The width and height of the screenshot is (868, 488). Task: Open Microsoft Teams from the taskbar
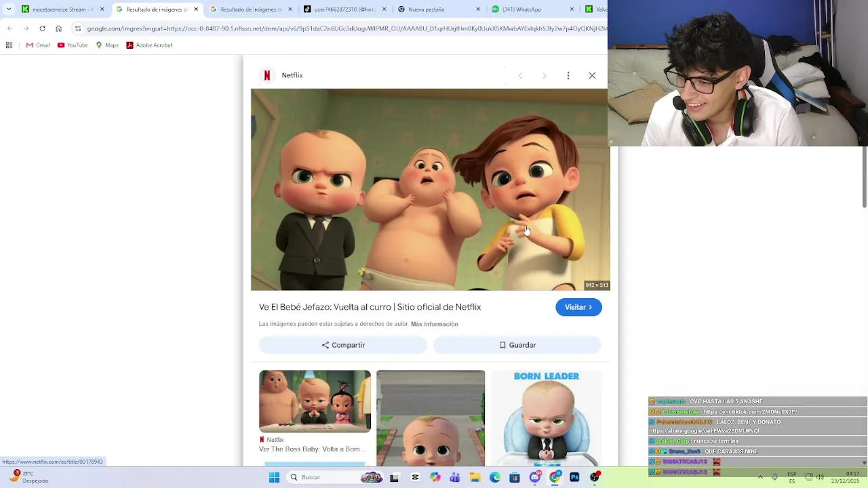(x=455, y=477)
